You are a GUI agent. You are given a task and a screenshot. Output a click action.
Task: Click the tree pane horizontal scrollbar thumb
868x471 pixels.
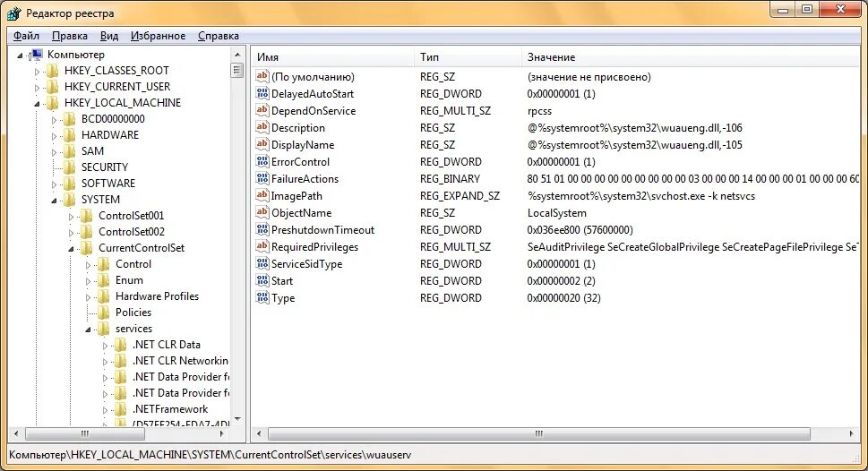tap(85, 434)
